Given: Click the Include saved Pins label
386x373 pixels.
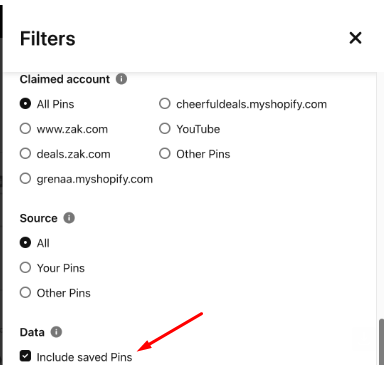Looking at the screenshot, I should pyautogui.click(x=84, y=357).
